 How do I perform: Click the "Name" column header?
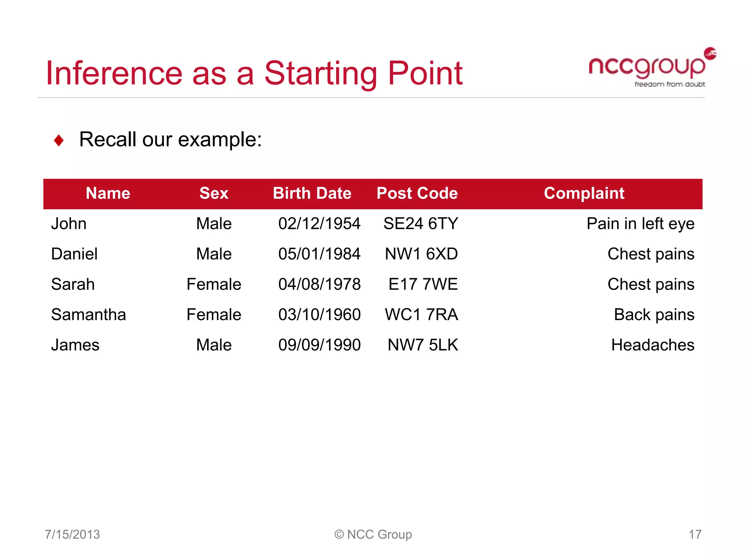click(x=108, y=193)
